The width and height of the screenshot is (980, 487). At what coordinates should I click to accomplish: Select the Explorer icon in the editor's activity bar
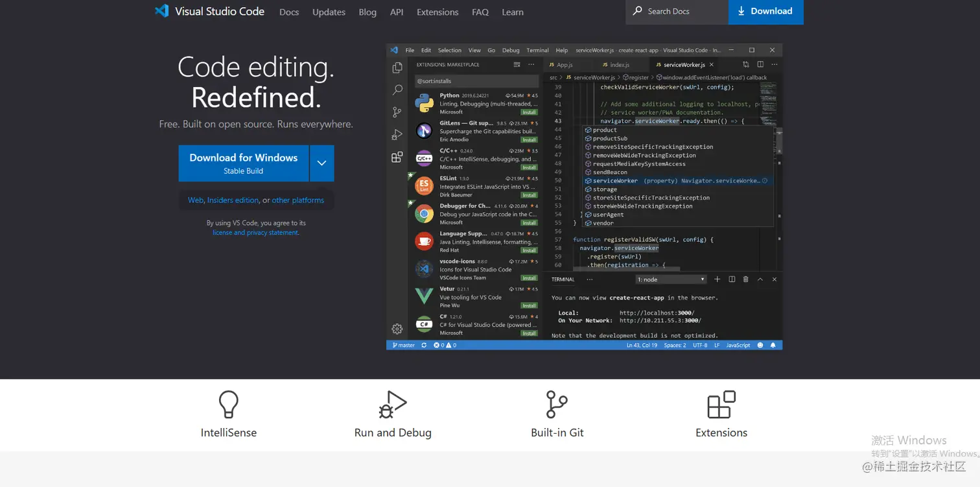(397, 67)
